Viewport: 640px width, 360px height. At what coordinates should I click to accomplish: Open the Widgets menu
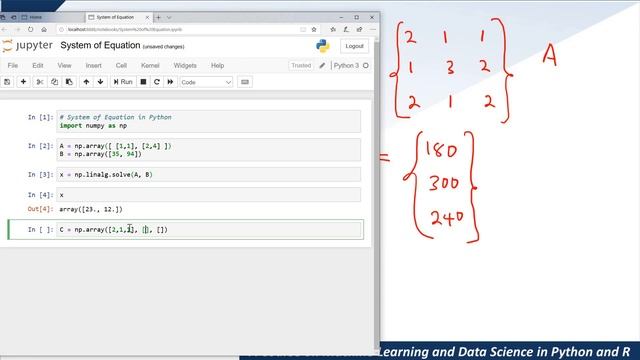(x=185, y=65)
